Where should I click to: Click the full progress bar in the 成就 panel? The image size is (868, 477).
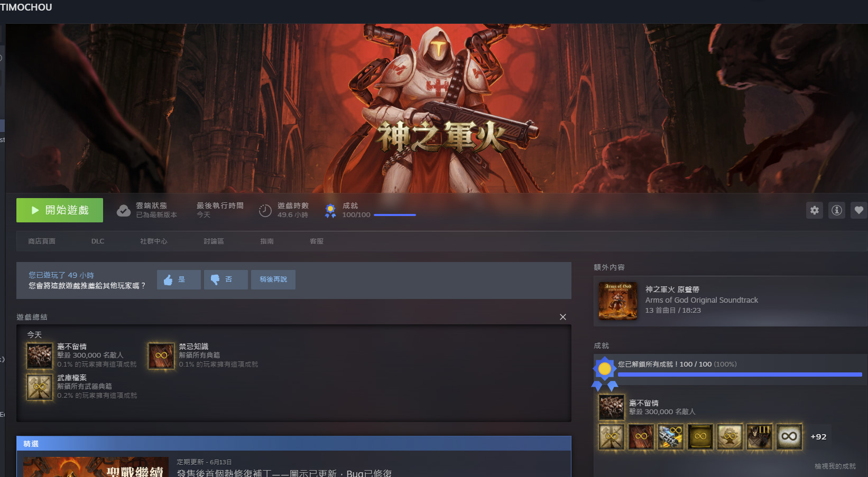[x=740, y=375]
